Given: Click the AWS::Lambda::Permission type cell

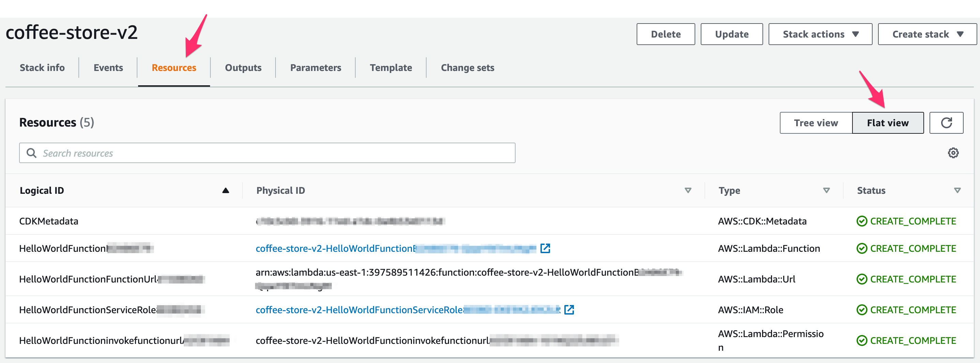Looking at the screenshot, I should point(770,340).
